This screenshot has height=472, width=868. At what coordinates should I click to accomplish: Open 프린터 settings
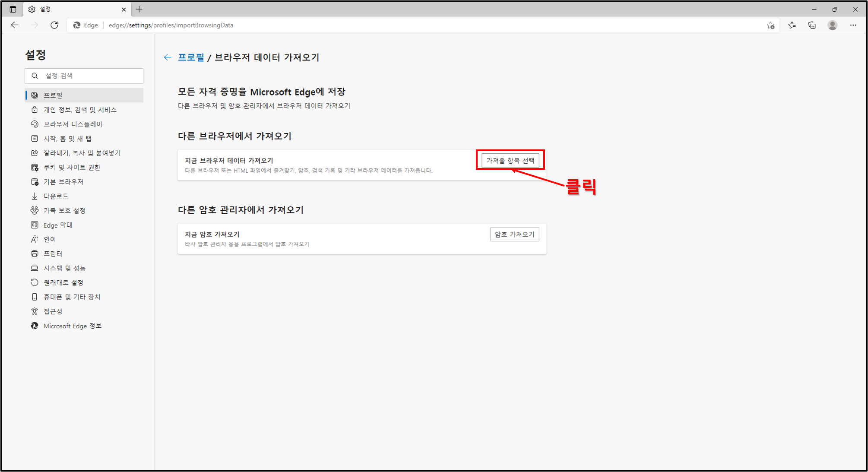pos(84,253)
